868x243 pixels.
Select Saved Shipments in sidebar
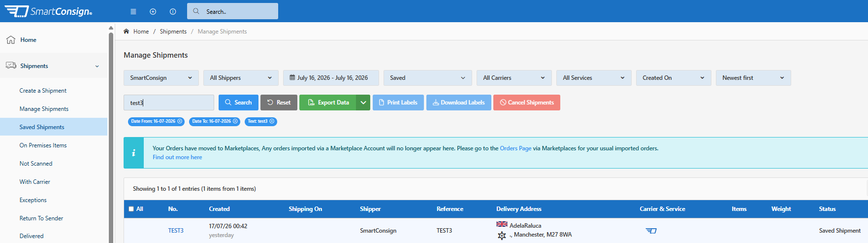tap(54, 127)
